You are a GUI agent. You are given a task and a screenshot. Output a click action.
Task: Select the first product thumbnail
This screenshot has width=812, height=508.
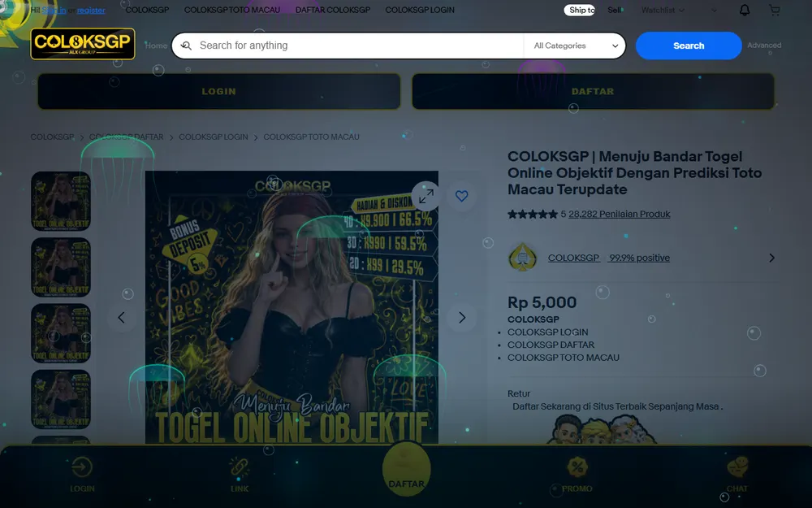61,201
